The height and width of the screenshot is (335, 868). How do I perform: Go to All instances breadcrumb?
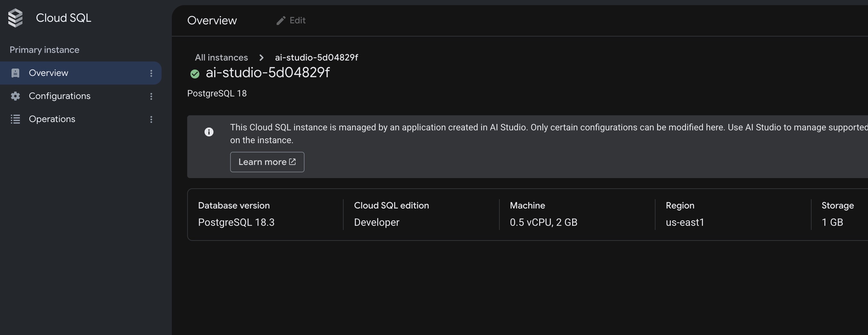(x=221, y=58)
